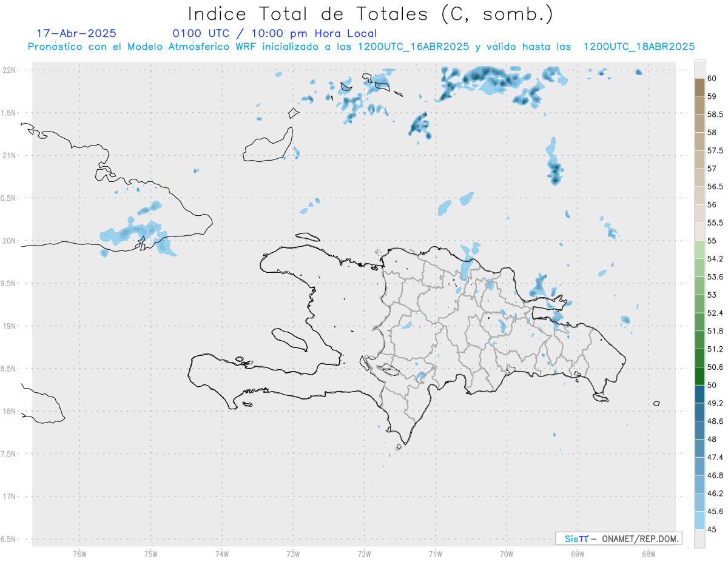Click the legend value '49.2'
Image resolution: width=728 pixels, height=562 pixels.
pos(715,403)
